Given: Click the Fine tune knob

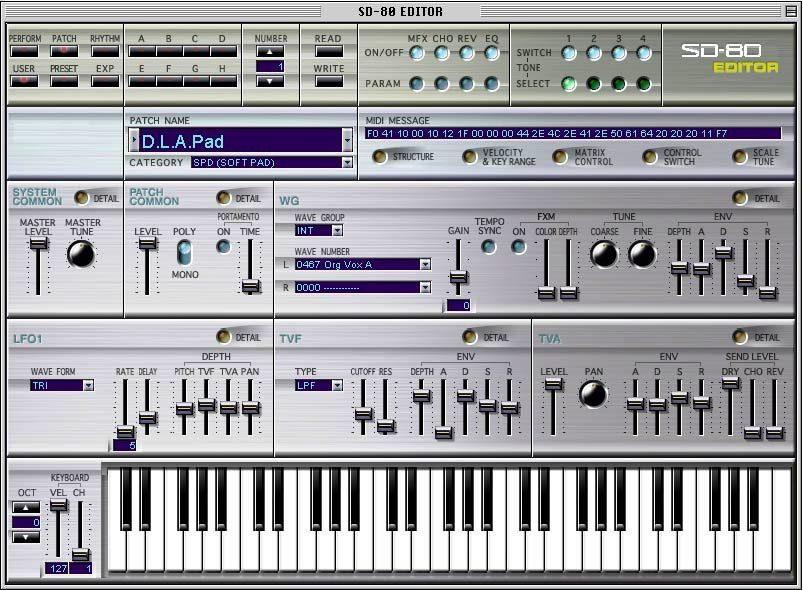Looking at the screenshot, I should [642, 254].
